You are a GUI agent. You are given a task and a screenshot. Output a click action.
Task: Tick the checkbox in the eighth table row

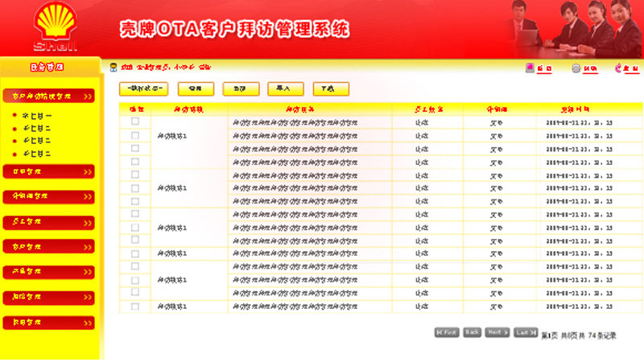[x=134, y=213]
